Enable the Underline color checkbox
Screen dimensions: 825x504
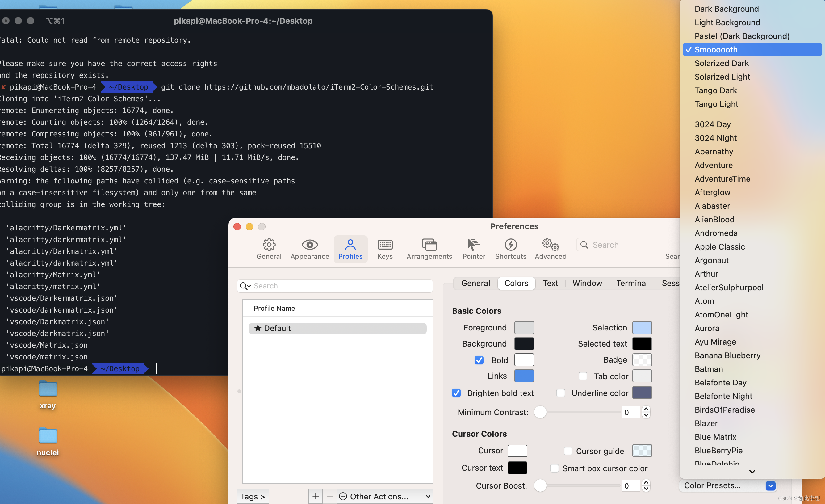tap(560, 393)
